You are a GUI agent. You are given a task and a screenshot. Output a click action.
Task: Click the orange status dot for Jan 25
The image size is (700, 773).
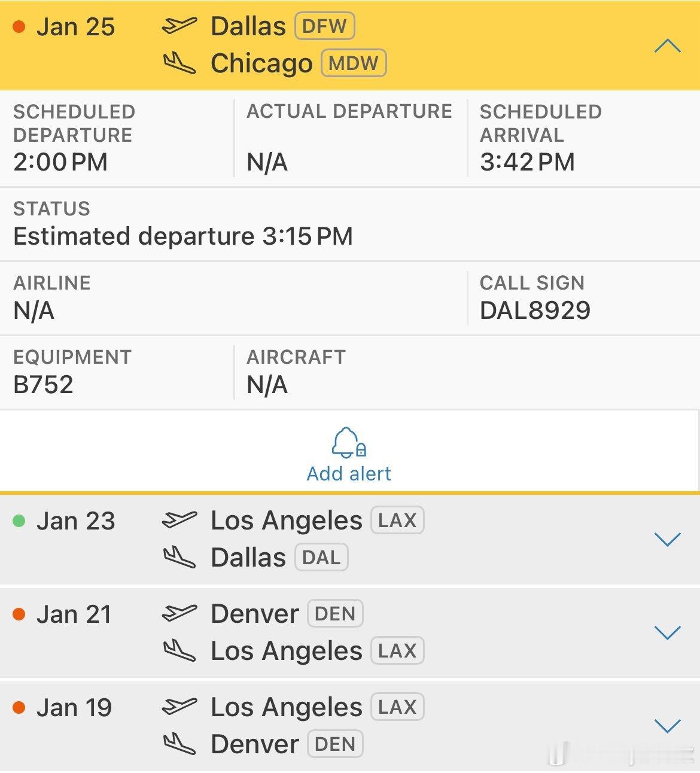pyautogui.click(x=19, y=27)
